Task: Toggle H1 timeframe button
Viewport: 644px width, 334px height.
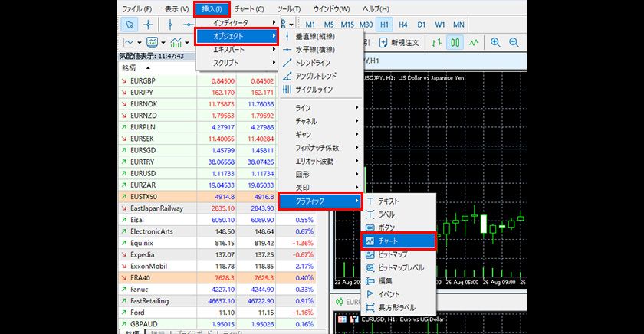Action: point(384,25)
